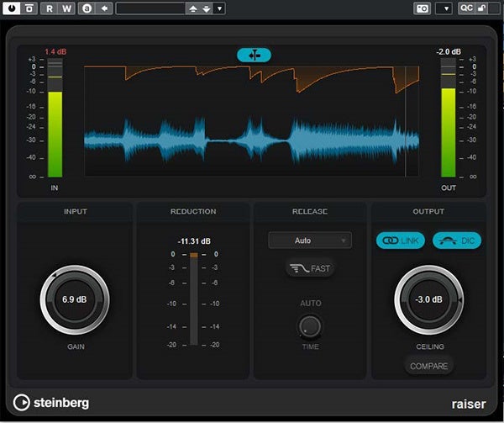This screenshot has height=423, width=504.
Task: Open the functions menu dropdown
Action: pos(444,8)
